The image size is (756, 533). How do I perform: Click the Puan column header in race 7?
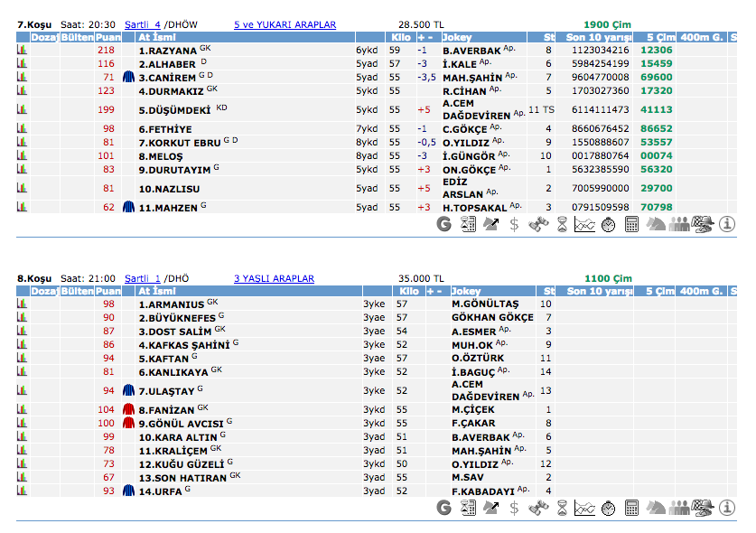pos(108,38)
